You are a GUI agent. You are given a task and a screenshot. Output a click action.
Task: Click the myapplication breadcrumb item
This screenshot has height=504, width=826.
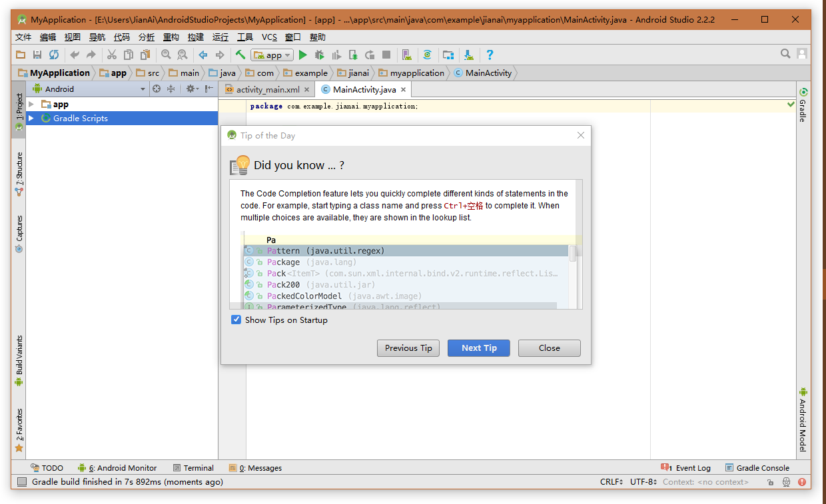[412, 73]
